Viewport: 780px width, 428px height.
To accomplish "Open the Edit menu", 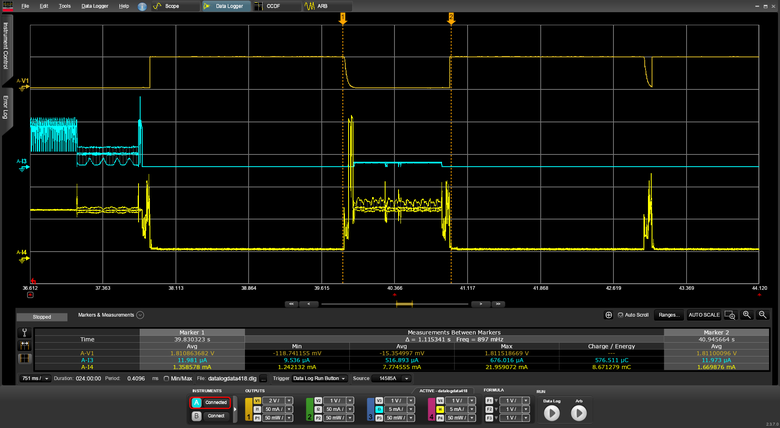I will pos(44,6).
